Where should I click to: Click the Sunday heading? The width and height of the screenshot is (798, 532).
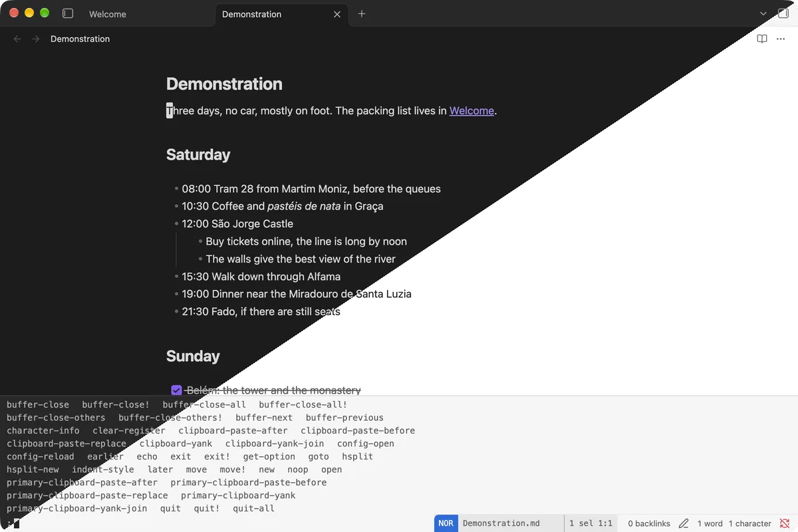193,356
